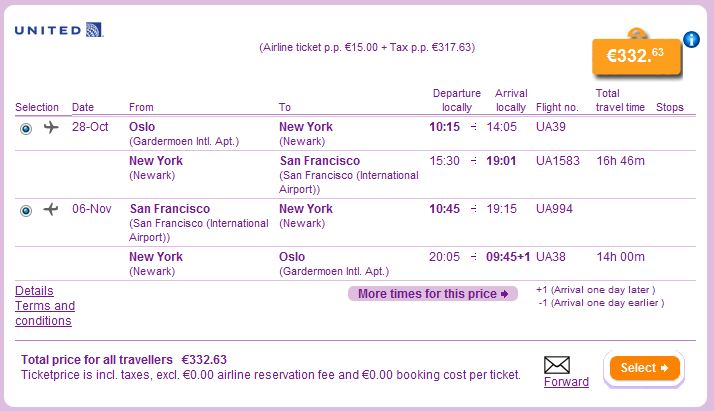This screenshot has height=411, width=714.
Task: Select the 06-Nov return flight radio button
Action: (x=26, y=210)
